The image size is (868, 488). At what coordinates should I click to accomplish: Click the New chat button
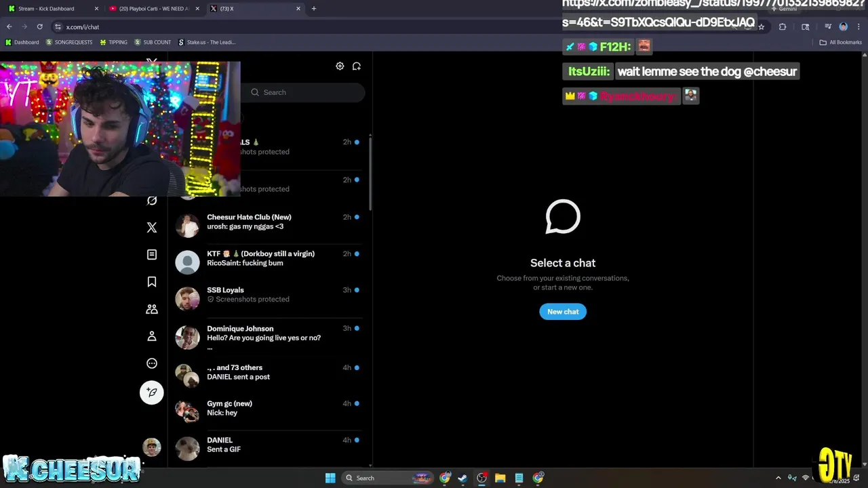563,312
